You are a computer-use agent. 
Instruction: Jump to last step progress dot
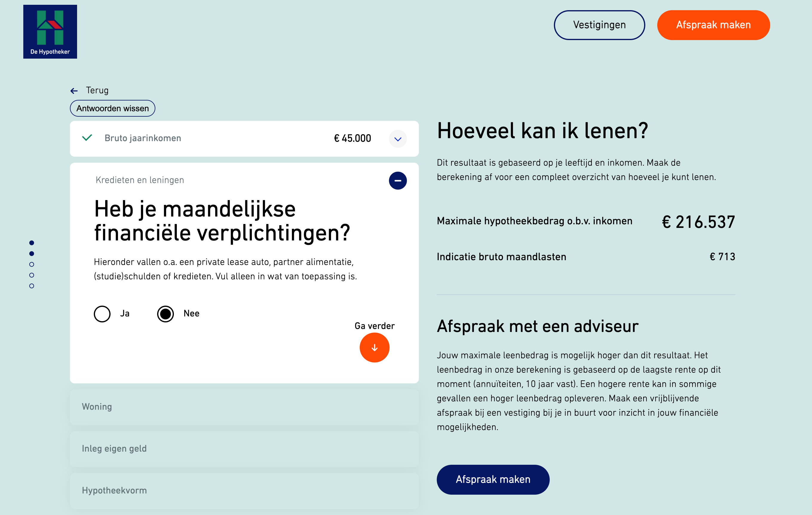point(32,286)
